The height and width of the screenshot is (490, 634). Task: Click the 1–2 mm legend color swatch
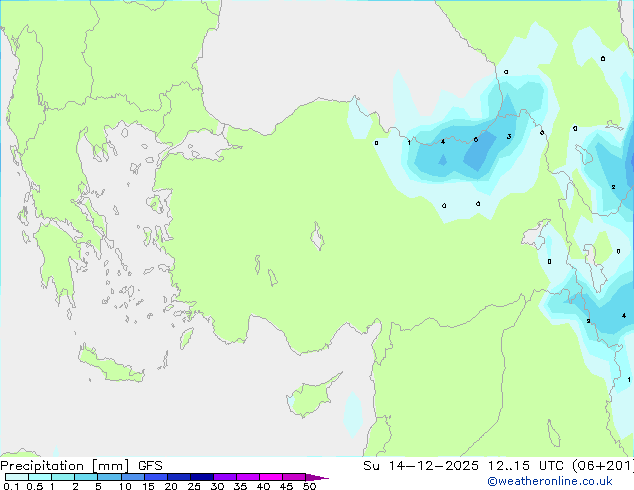(x=63, y=477)
